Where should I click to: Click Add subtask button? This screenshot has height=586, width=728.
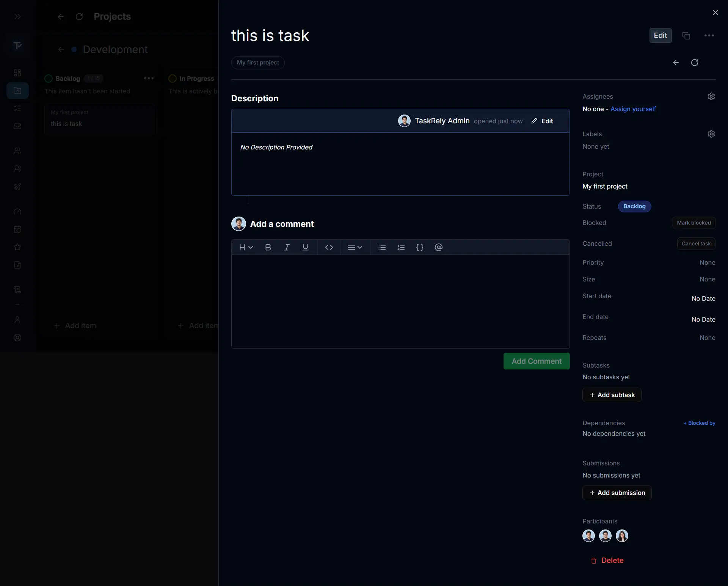click(612, 395)
